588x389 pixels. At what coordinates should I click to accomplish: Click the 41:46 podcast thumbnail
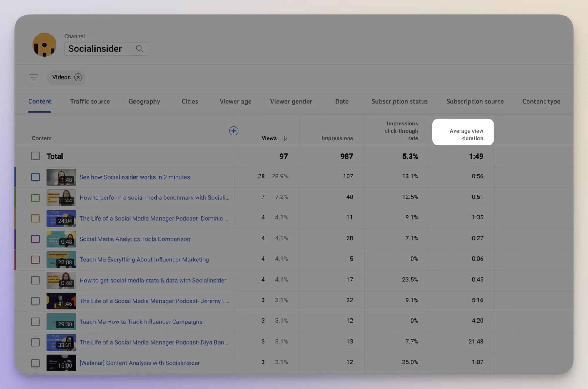click(61, 301)
